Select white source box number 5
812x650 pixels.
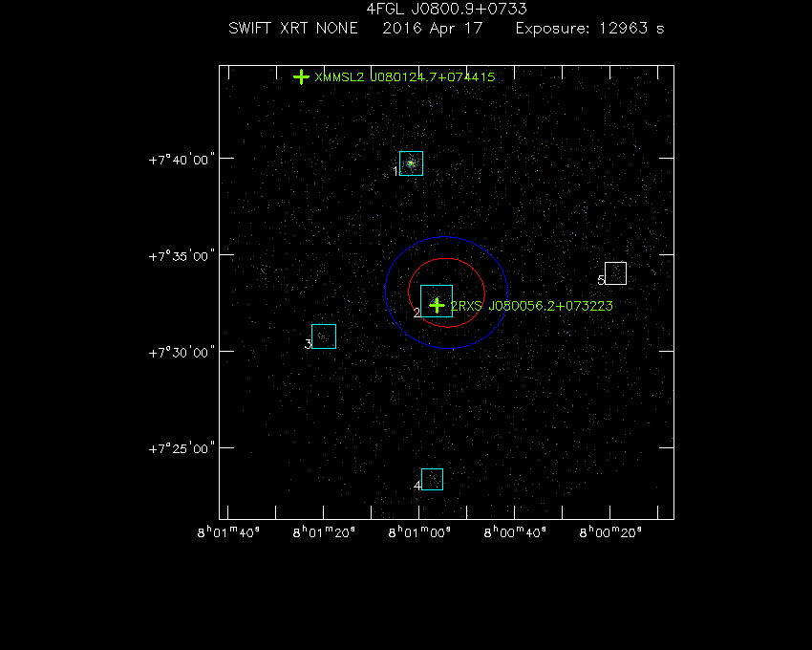point(616,273)
